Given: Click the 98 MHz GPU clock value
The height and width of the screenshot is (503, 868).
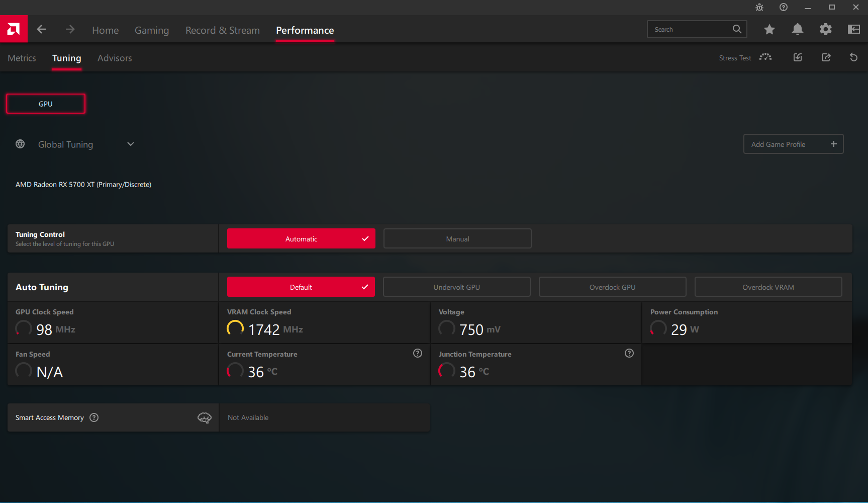Looking at the screenshot, I should [56, 329].
